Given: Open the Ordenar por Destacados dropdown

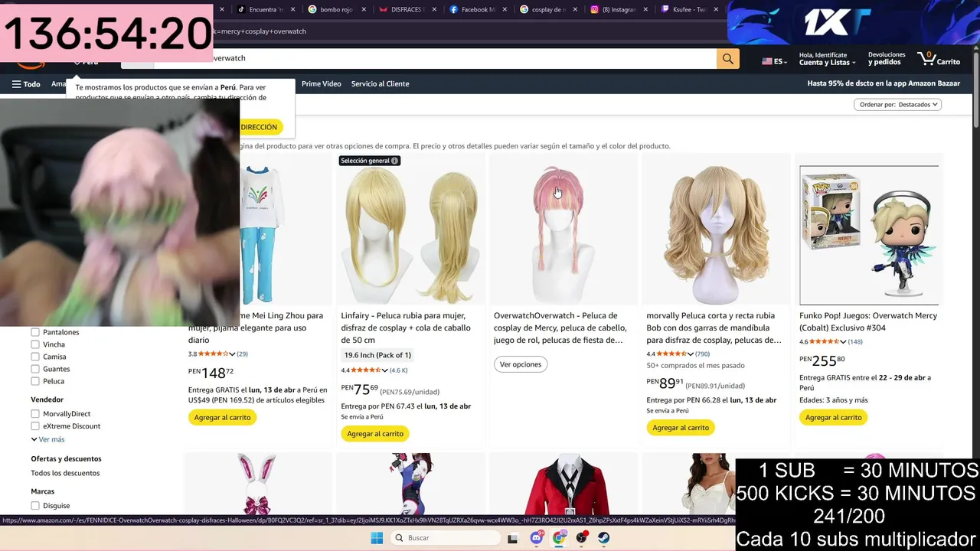Looking at the screenshot, I should coord(897,104).
